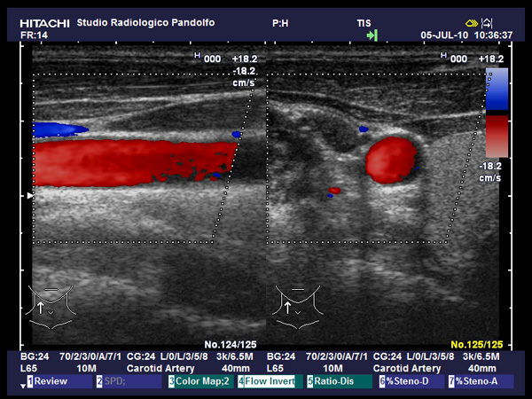
Task: Click the Studio Radiologico Pandolfo title
Action: 145,23
